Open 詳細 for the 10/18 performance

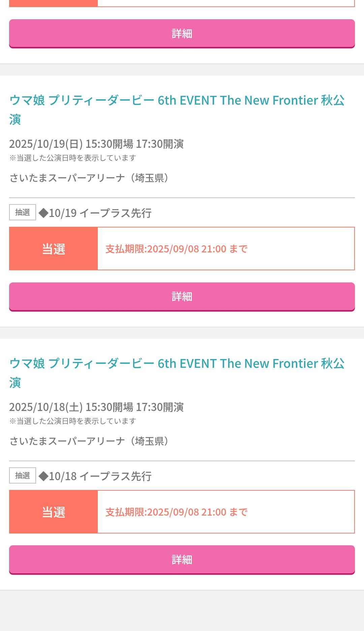[182, 560]
